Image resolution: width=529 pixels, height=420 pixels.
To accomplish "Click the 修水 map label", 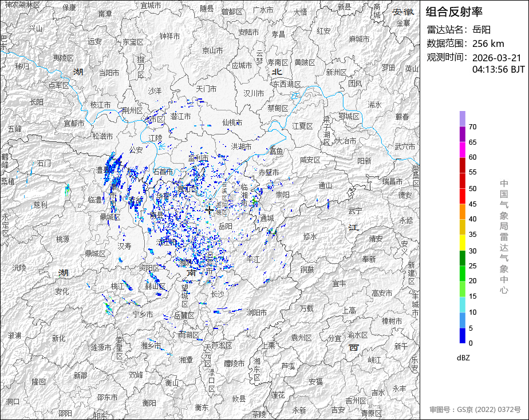I will pyautogui.click(x=310, y=237).
